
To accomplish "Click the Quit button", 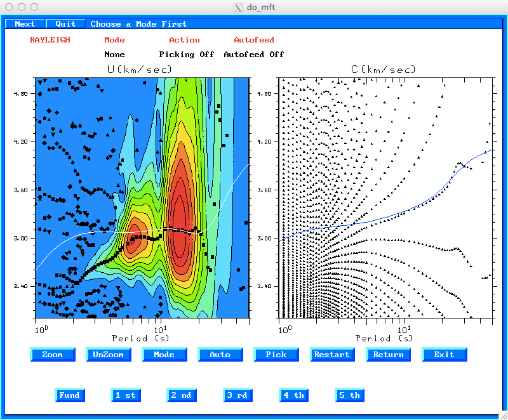I will coord(65,24).
